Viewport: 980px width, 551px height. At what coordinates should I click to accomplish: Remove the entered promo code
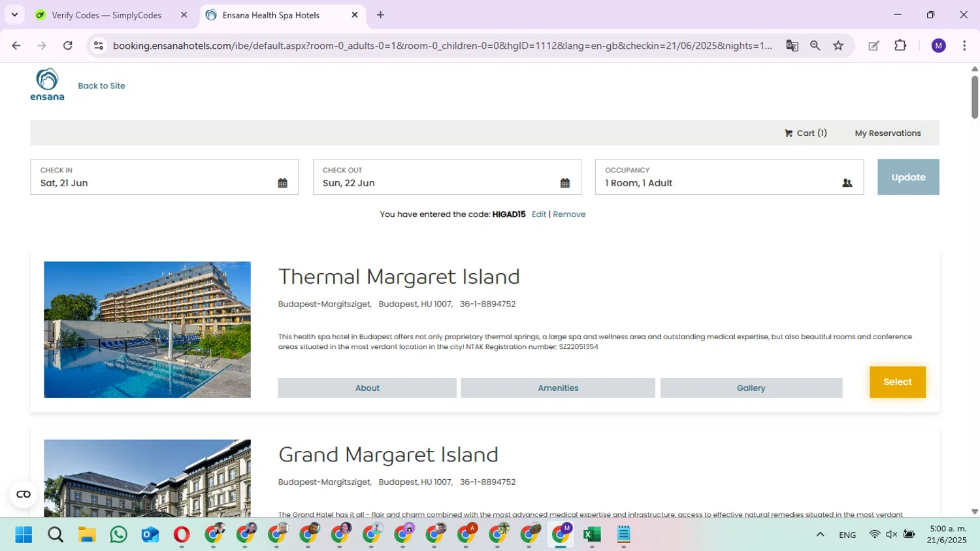coord(569,214)
